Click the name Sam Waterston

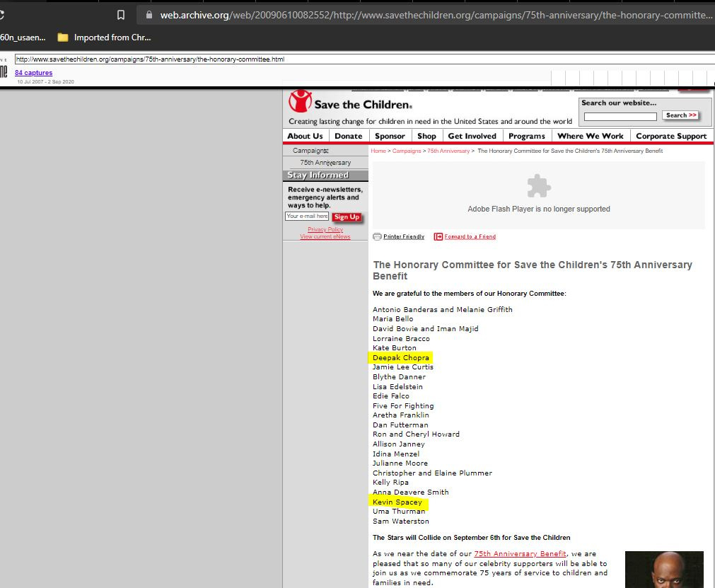click(401, 521)
